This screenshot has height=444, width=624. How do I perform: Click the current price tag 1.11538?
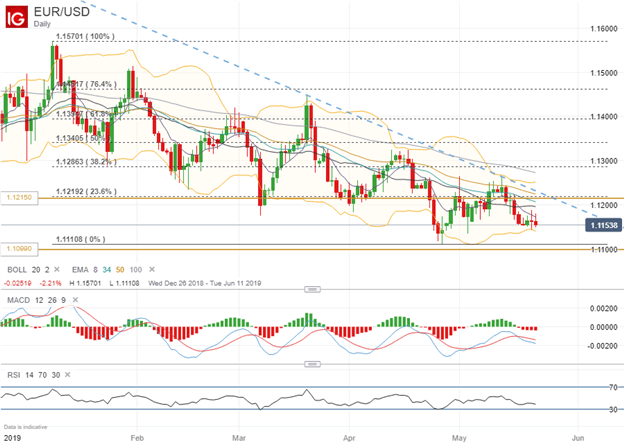(604, 226)
